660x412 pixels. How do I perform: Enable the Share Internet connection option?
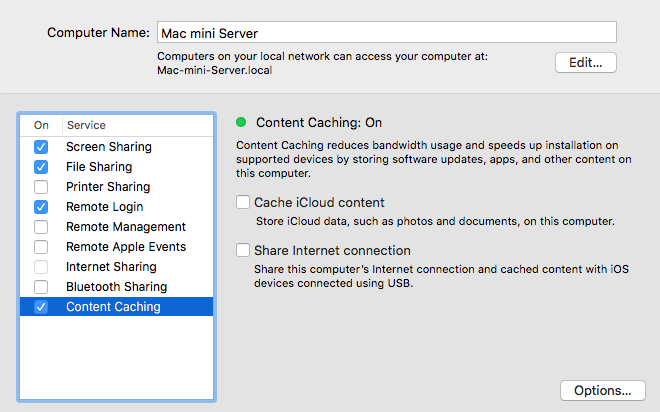pyautogui.click(x=243, y=250)
